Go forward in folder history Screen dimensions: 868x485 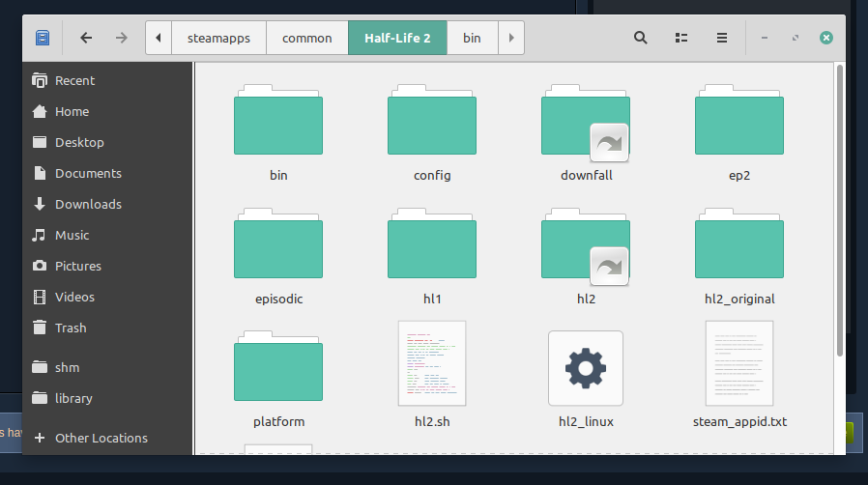point(121,38)
